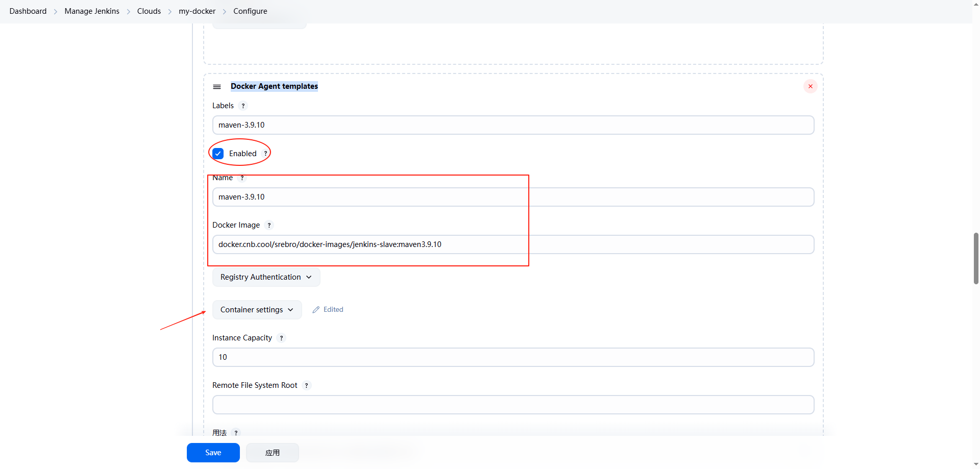Go to Dashboard in the breadcrumb
Image resolution: width=980 pixels, height=469 pixels.
[28, 11]
